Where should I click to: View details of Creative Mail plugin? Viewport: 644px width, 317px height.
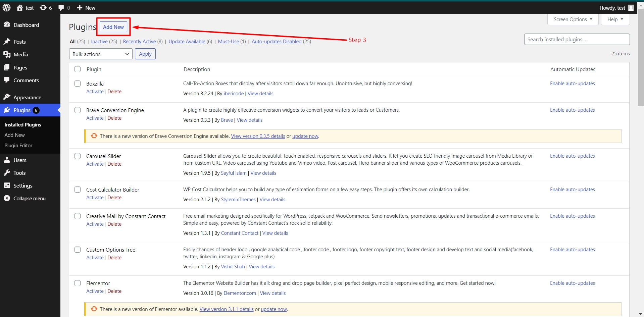pos(275,233)
